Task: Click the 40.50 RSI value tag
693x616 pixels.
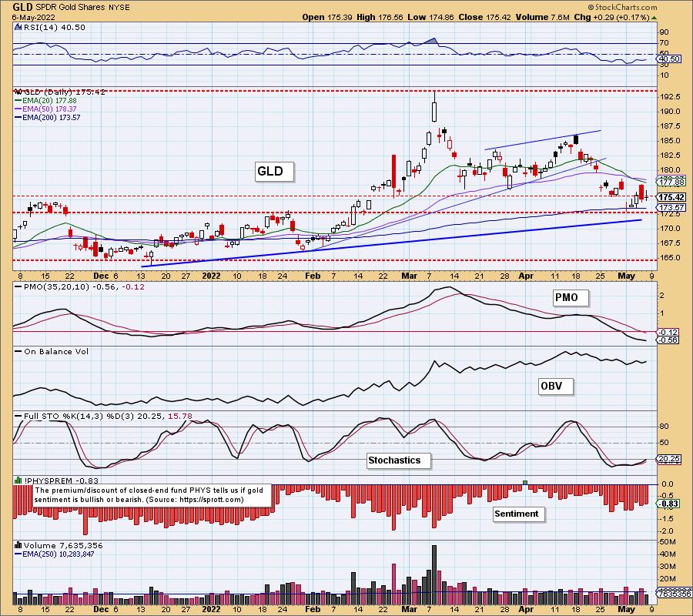Action: click(669, 59)
